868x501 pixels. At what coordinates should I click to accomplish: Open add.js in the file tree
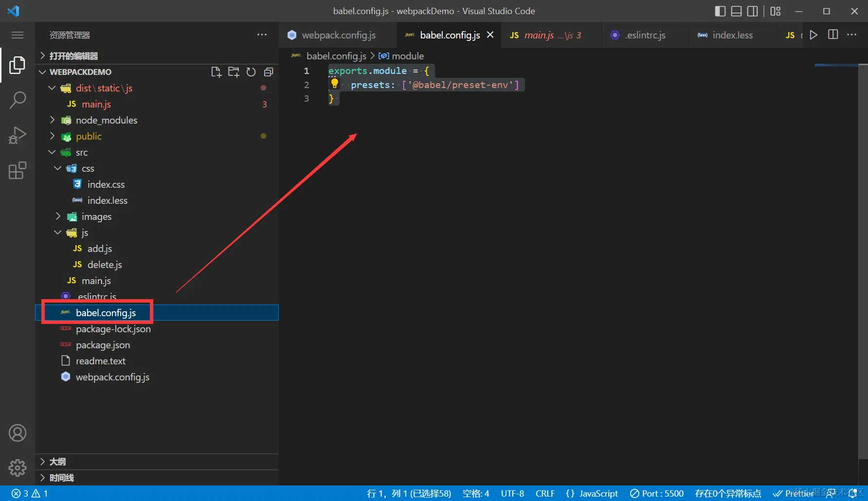[157, 249]
